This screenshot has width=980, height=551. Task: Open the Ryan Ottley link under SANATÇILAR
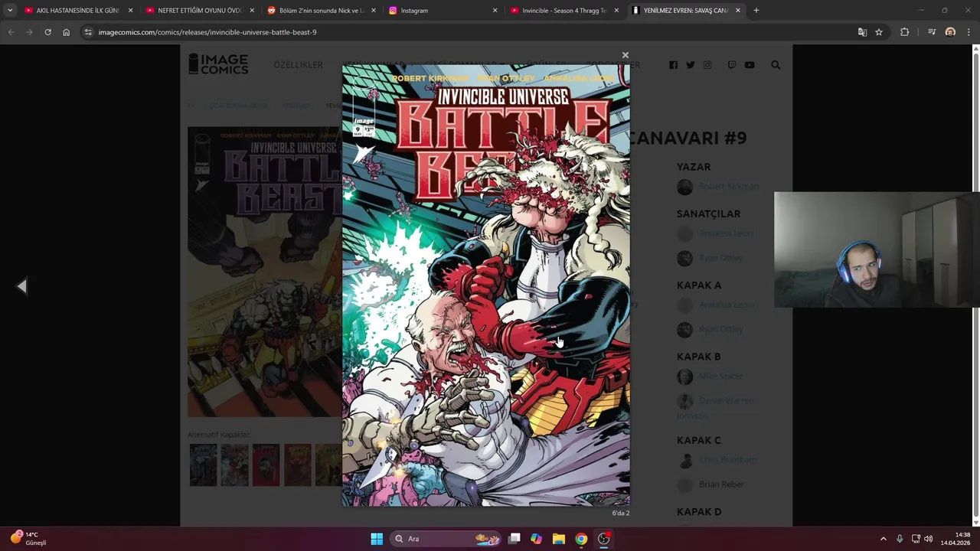tap(720, 258)
